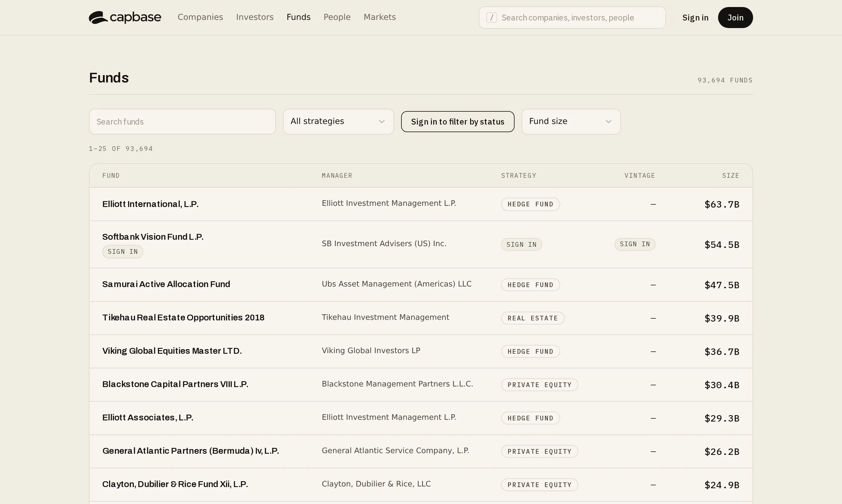
Task: Click REAL ESTATE tag on Tikehau row
Action: coord(533,318)
